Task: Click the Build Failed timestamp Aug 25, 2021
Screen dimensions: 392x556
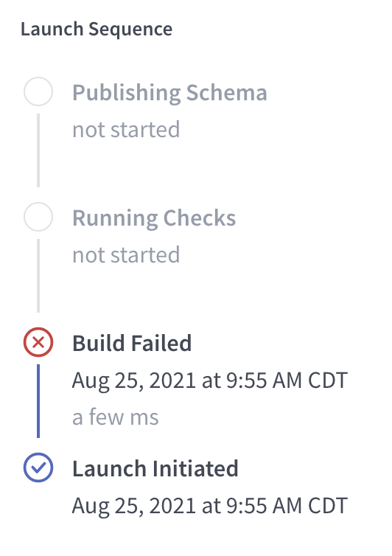Action: [x=210, y=381]
